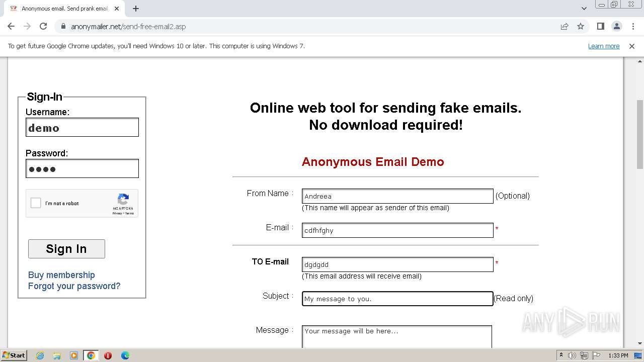Open the volume control tray icon
644x362 pixels.
pyautogui.click(x=572, y=355)
